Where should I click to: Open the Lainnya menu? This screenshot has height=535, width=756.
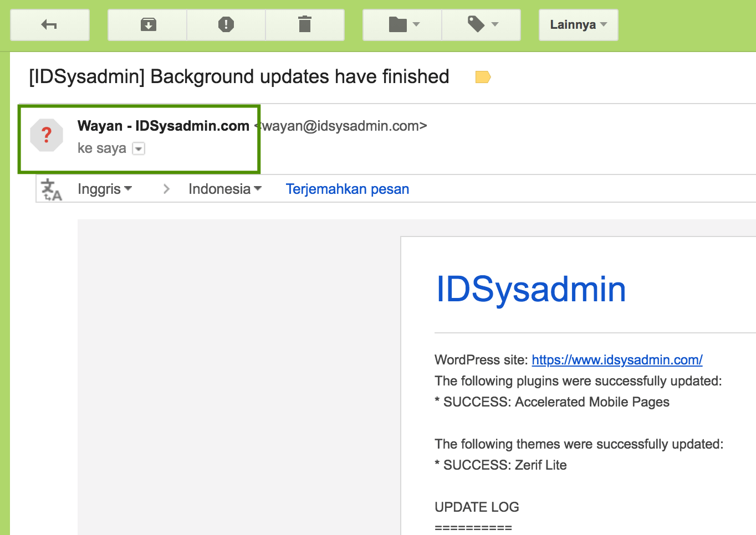578,25
